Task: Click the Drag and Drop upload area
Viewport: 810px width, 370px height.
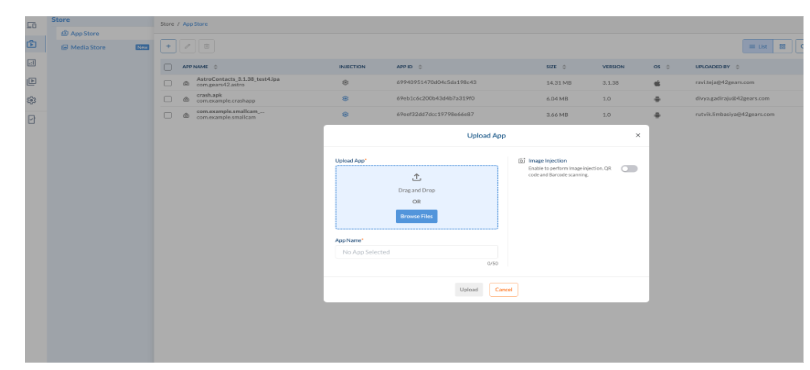Action: [416, 197]
